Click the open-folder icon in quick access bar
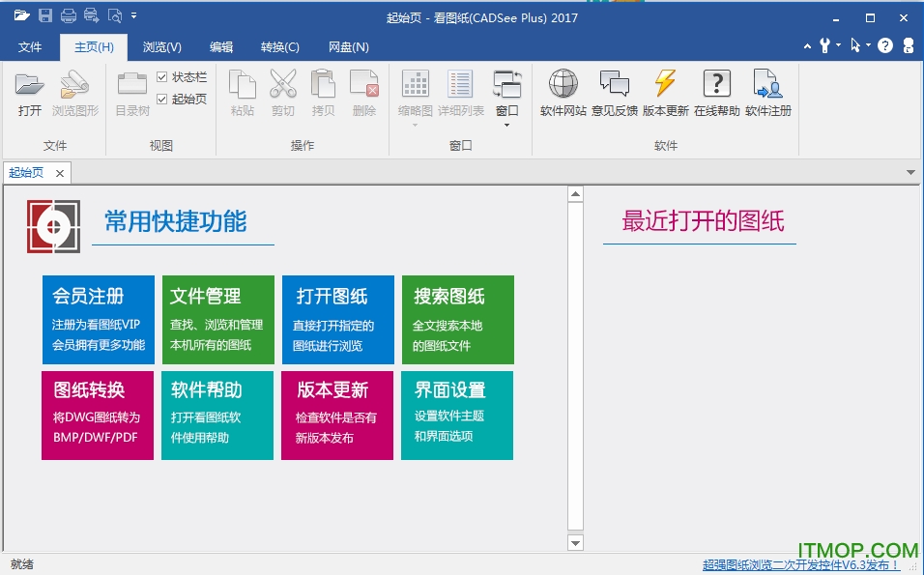Image resolution: width=924 pixels, height=575 pixels. click(22, 15)
